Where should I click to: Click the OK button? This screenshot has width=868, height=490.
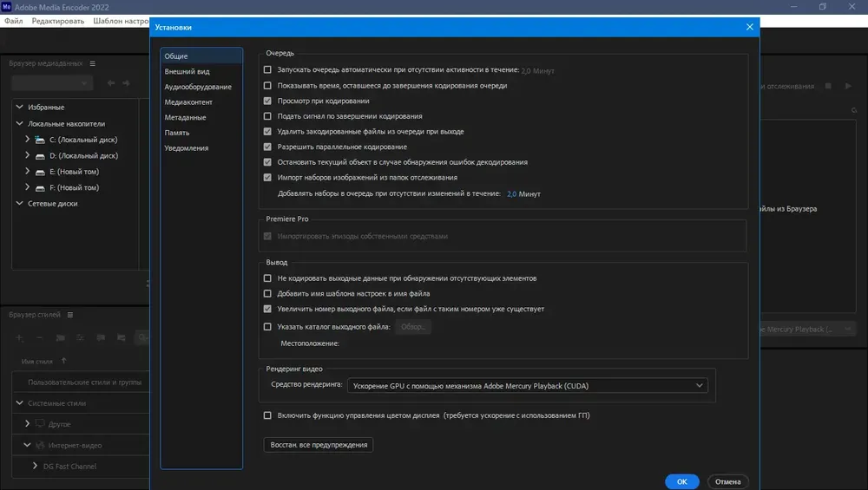pyautogui.click(x=682, y=481)
